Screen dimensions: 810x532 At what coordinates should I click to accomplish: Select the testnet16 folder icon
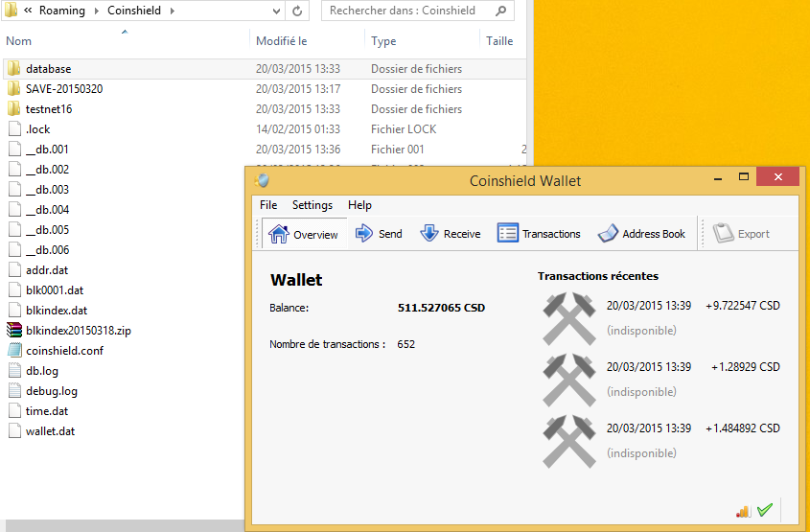(x=14, y=109)
